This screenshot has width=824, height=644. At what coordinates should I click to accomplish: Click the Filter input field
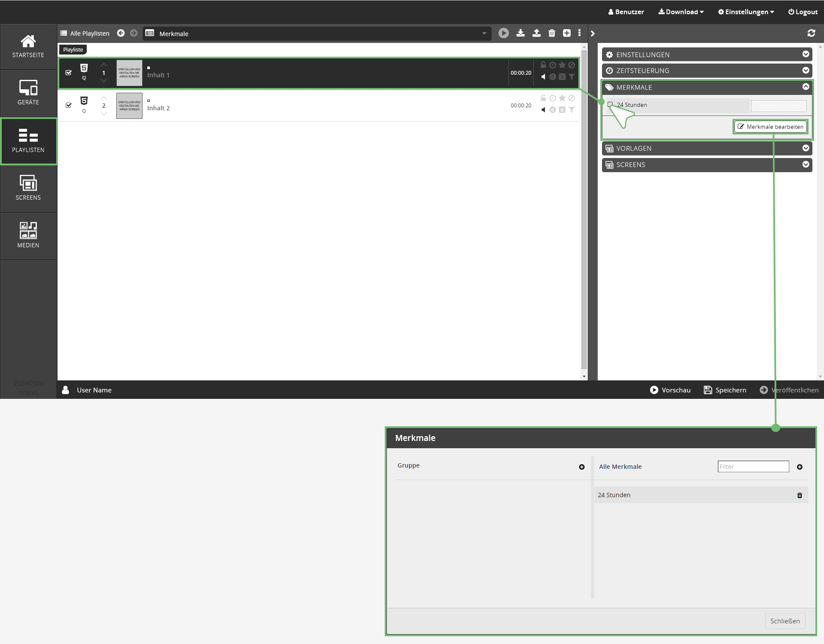[x=753, y=467]
